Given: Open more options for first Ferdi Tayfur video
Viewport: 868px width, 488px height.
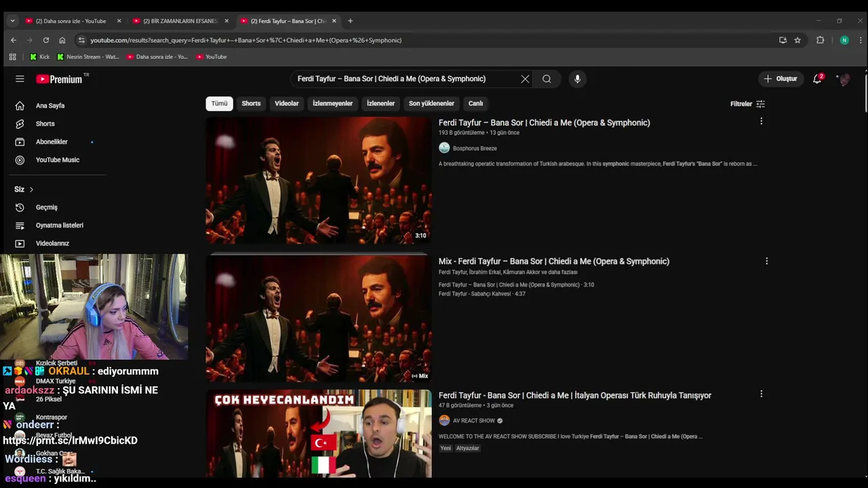Looking at the screenshot, I should click(761, 121).
